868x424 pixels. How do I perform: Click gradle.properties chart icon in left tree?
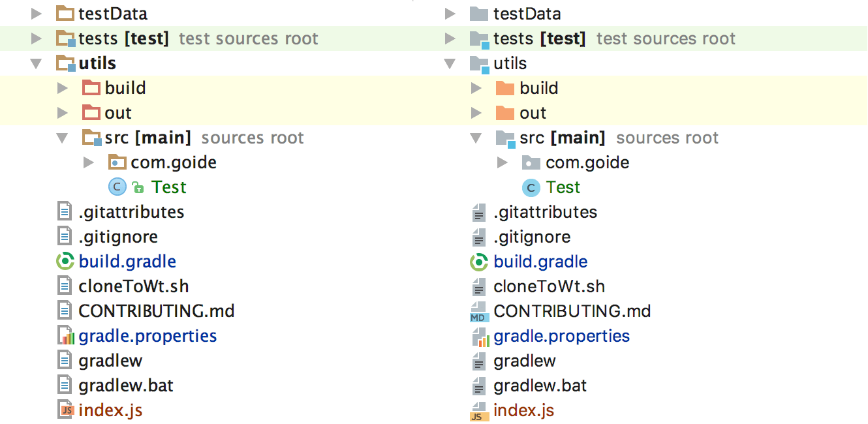(x=65, y=336)
